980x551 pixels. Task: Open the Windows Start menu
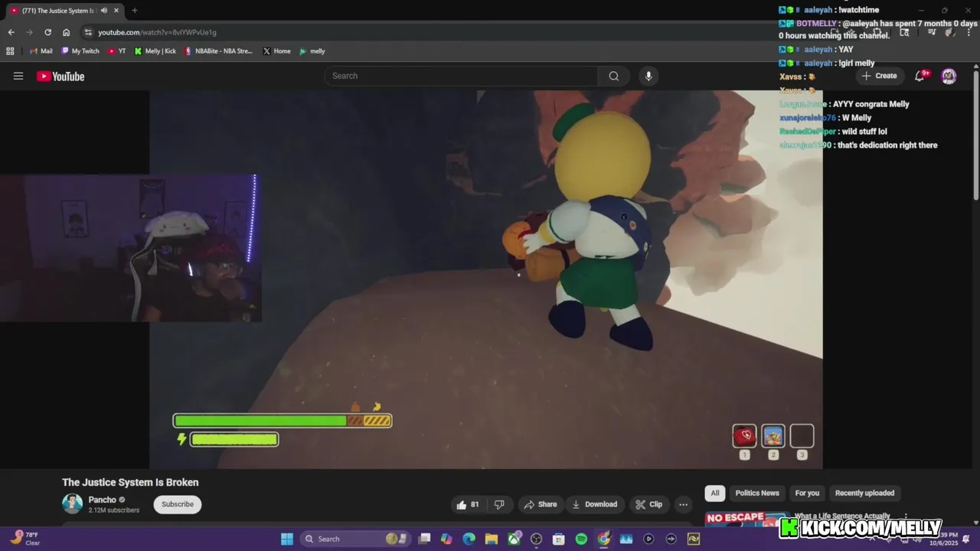286,539
